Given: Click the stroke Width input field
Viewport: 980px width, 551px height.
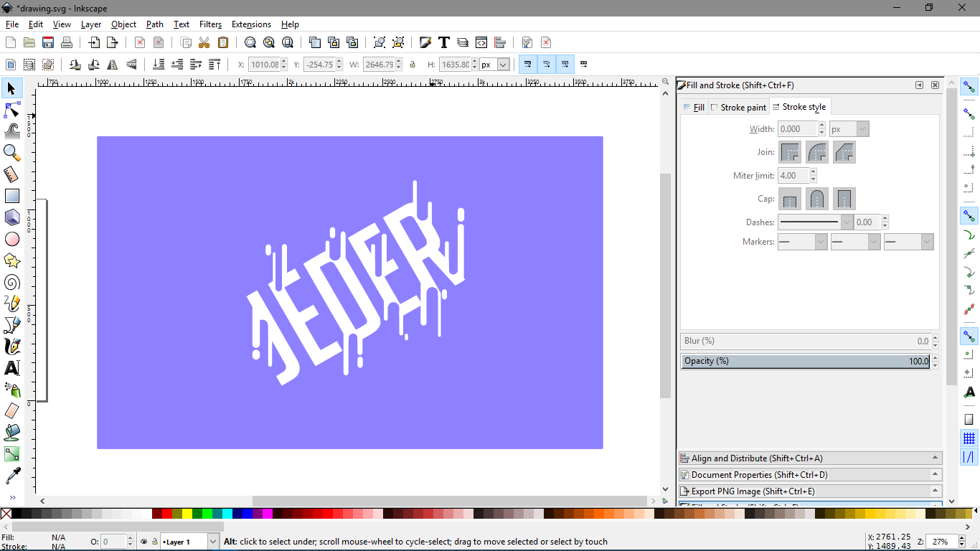Looking at the screenshot, I should pyautogui.click(x=798, y=129).
